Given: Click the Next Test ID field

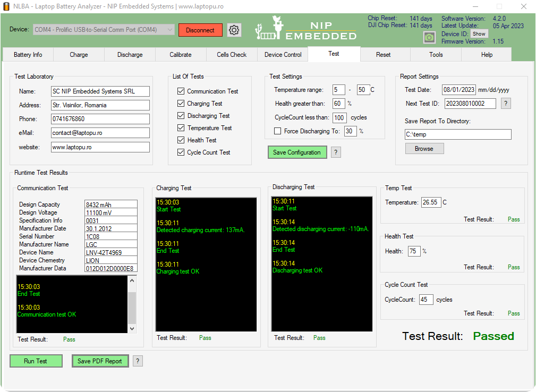Looking at the screenshot, I should 470,104.
